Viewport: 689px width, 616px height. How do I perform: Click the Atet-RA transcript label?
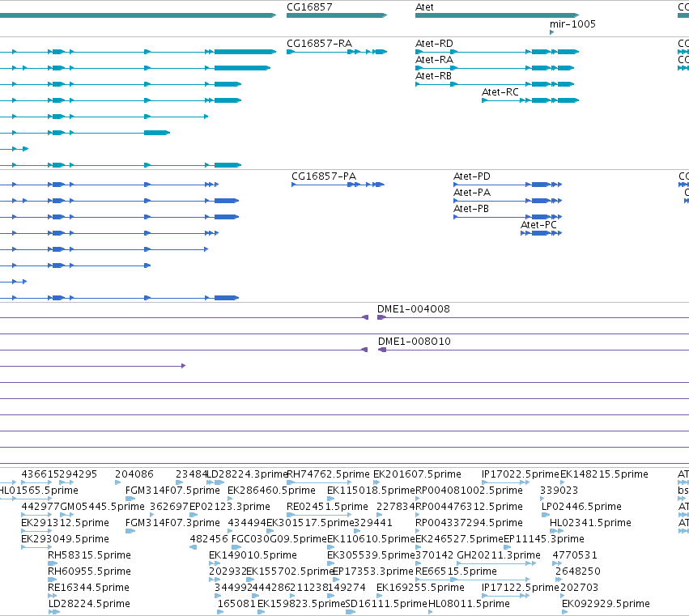[434, 60]
